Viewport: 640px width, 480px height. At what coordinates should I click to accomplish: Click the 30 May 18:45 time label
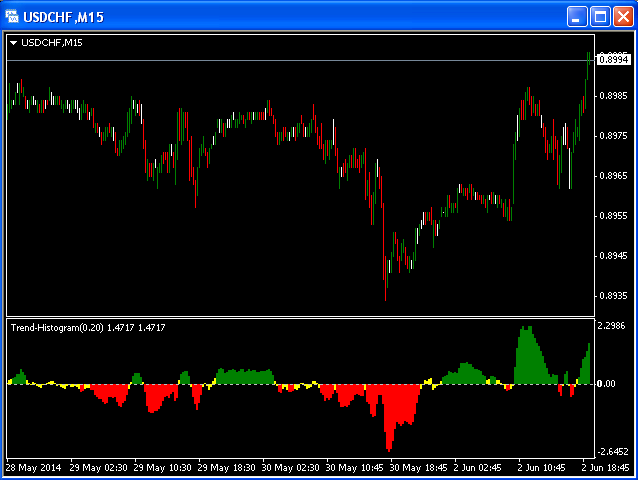418,468
